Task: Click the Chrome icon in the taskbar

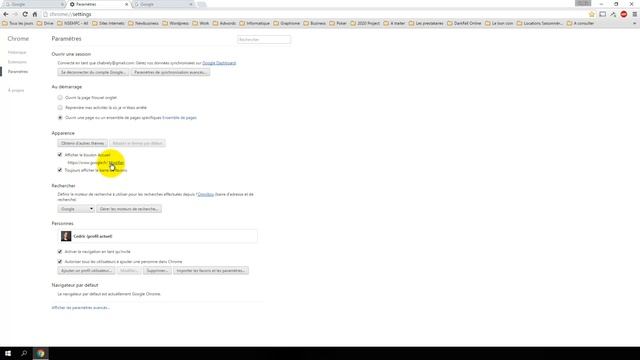Action: (40, 353)
